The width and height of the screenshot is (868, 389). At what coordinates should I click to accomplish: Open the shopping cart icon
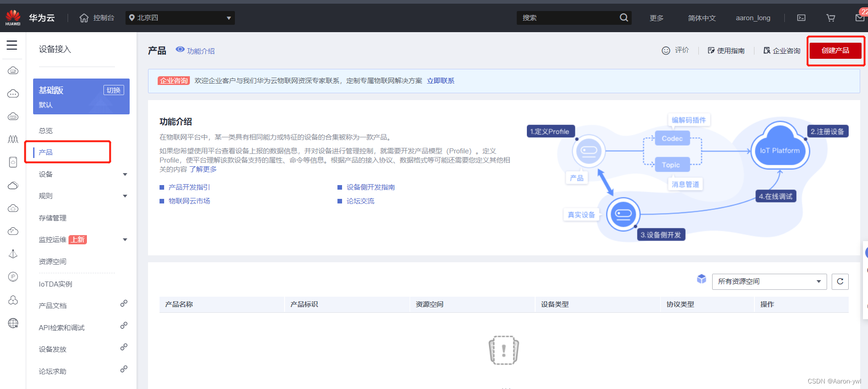click(831, 18)
